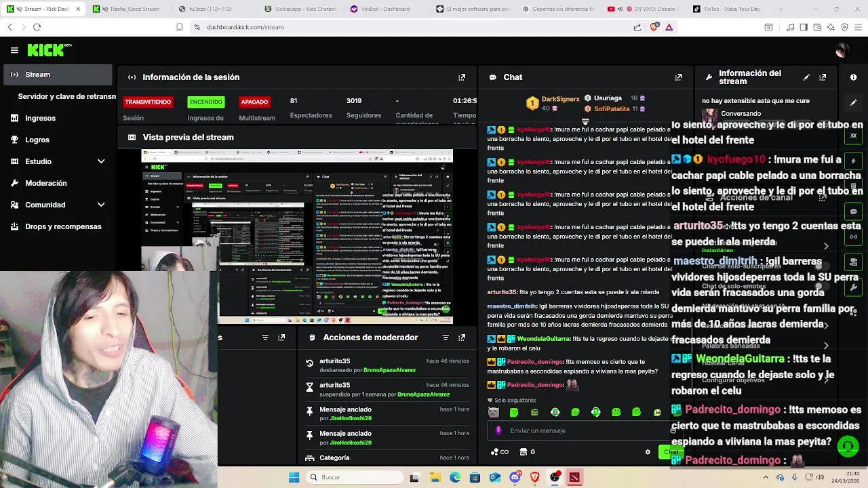Viewport: 868px width, 488px height.
Task: Click the TRANSMITIENDO status badge
Action: tap(148, 102)
